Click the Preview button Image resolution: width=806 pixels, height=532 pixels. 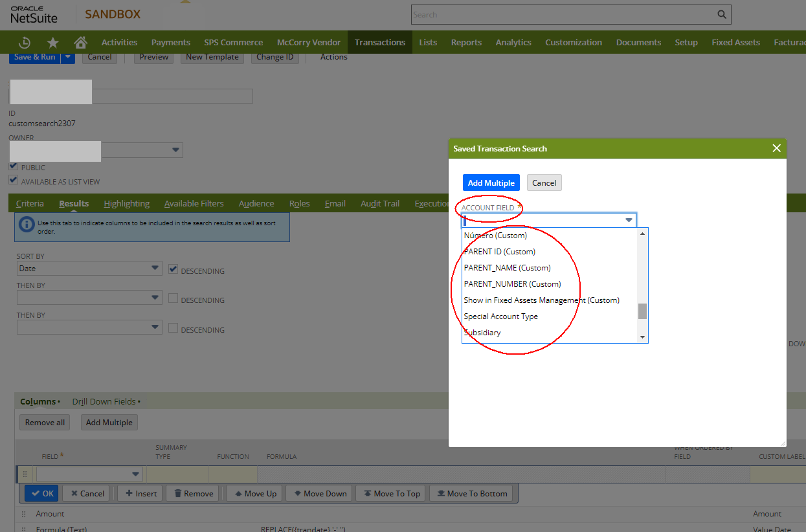point(154,57)
